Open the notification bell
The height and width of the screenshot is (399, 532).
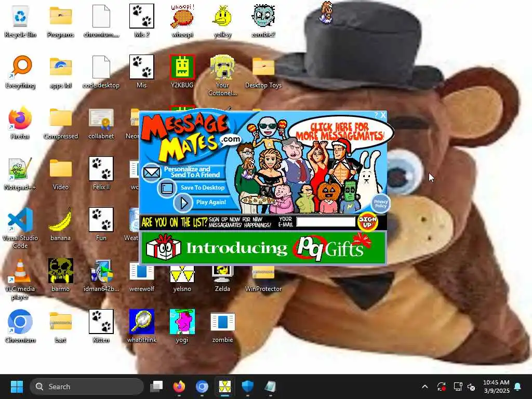[518, 387]
